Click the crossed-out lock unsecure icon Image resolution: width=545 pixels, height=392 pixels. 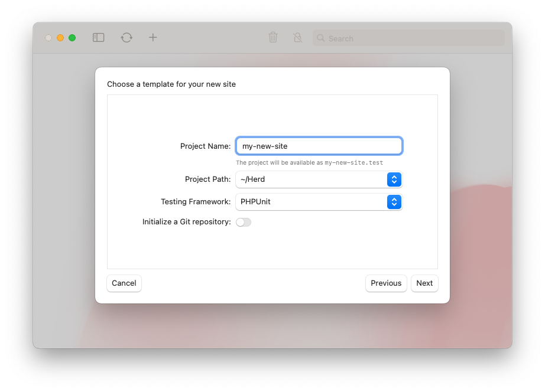click(297, 38)
